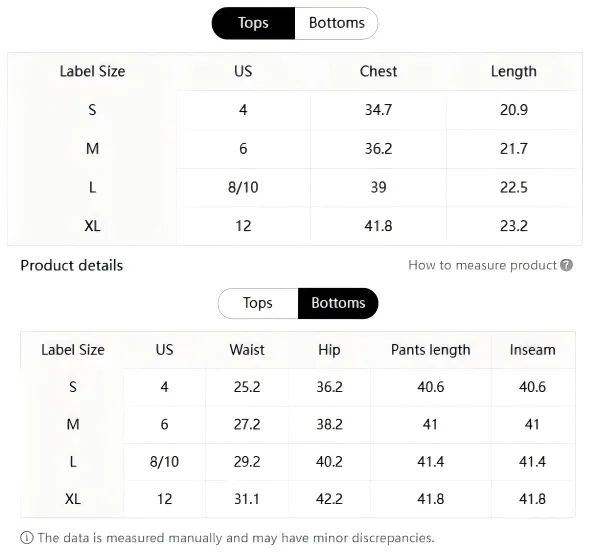Select the Tops tab in the upper switcher
Viewport: 600px width, 552px height.
253,23
